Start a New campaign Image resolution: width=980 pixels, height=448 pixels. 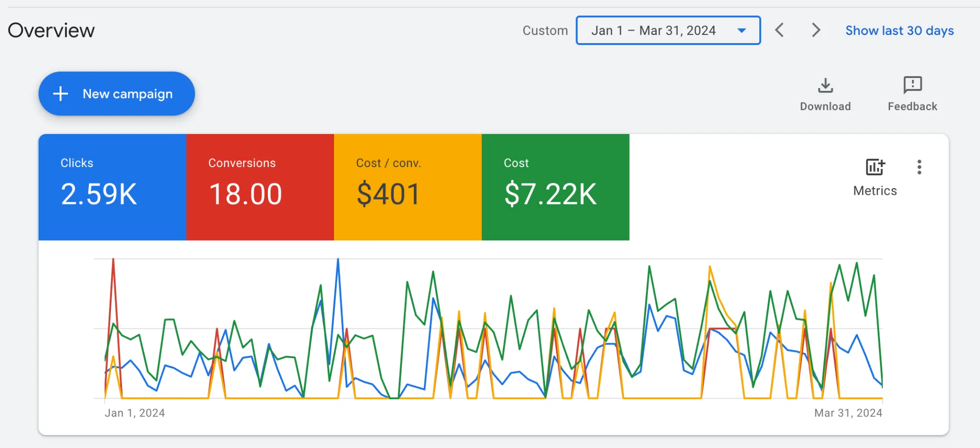pos(117,94)
